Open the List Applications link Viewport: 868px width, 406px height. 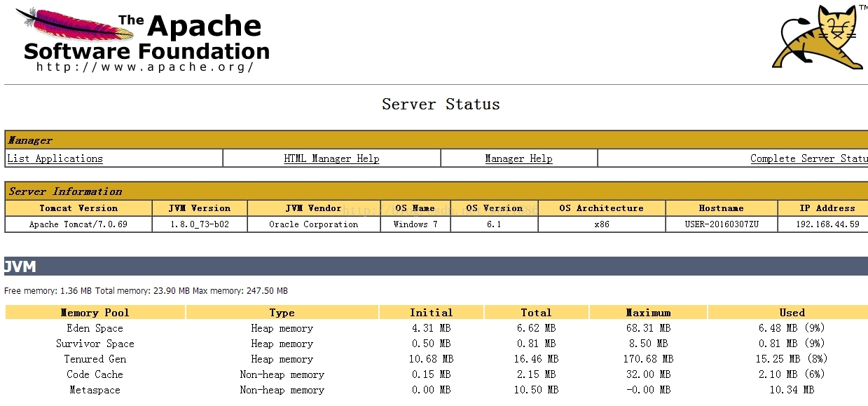(x=55, y=158)
